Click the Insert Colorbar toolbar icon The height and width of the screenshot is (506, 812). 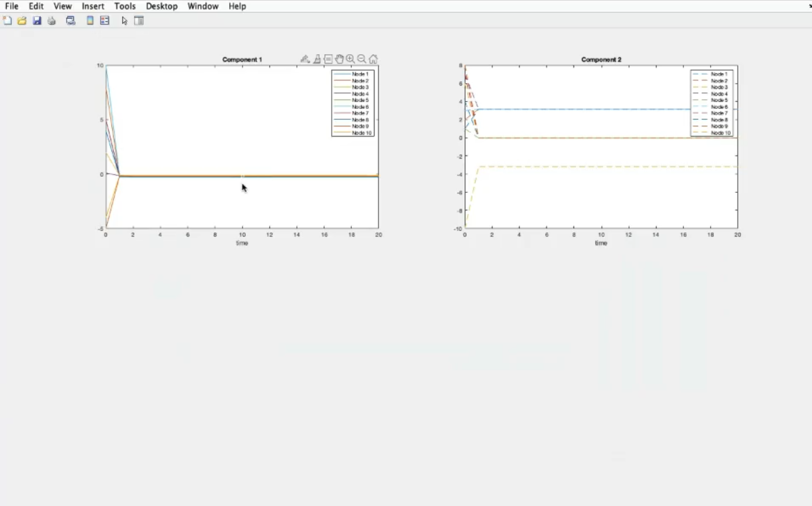tap(90, 21)
